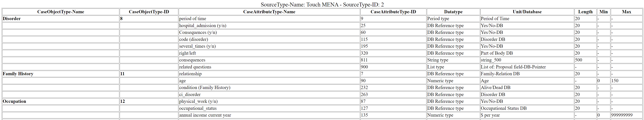The width and height of the screenshot is (644, 120).
Task: Click the related questions attribute cell
Action: tap(269, 67)
